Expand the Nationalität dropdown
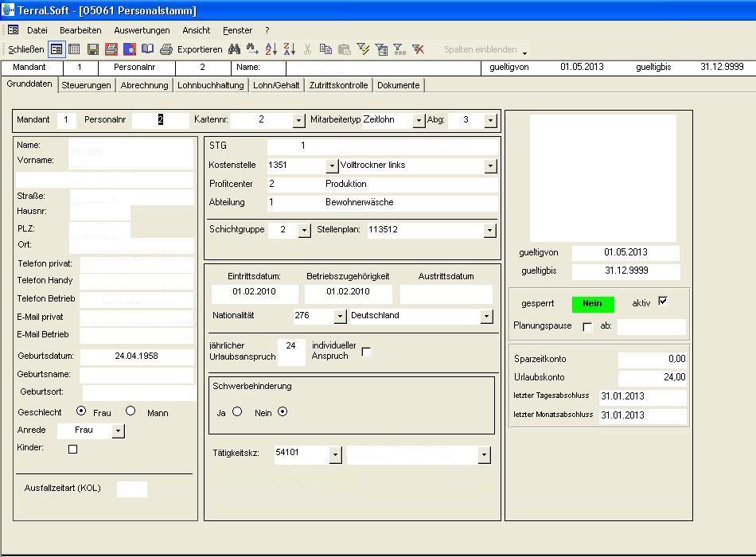 [x=339, y=316]
